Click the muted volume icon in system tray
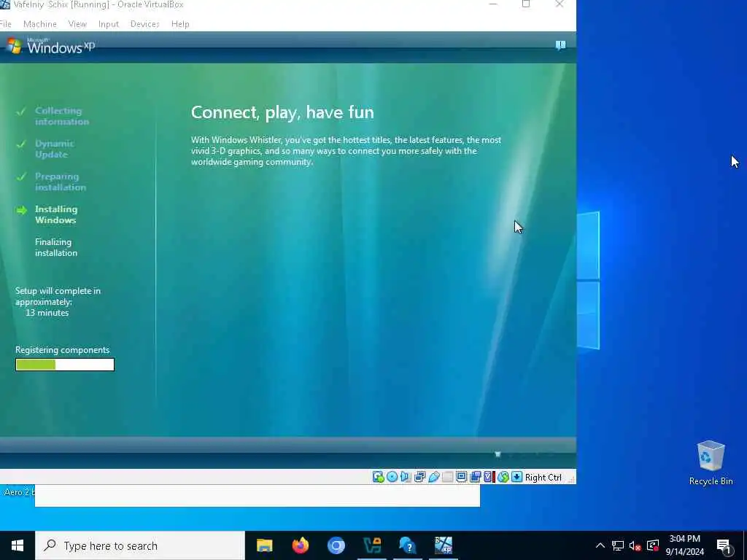 click(635, 545)
